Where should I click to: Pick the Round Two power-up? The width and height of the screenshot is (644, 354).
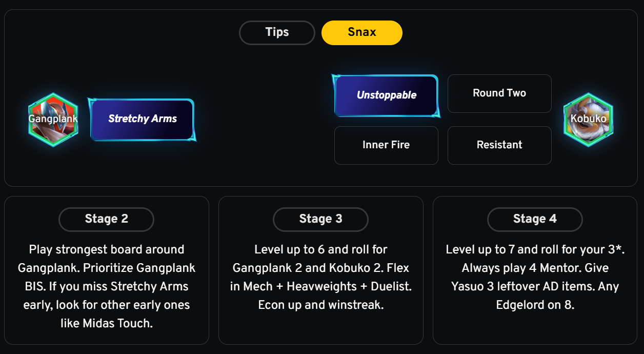(x=499, y=93)
